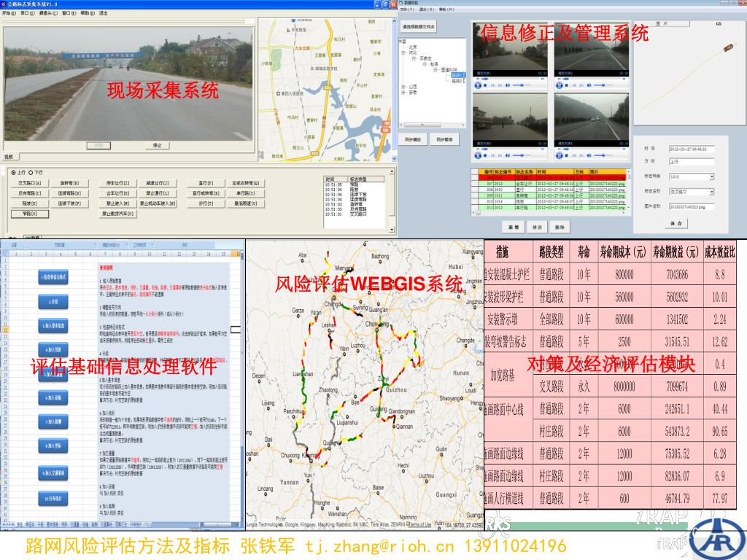Click the 窄路[G] sign button

tap(30, 214)
